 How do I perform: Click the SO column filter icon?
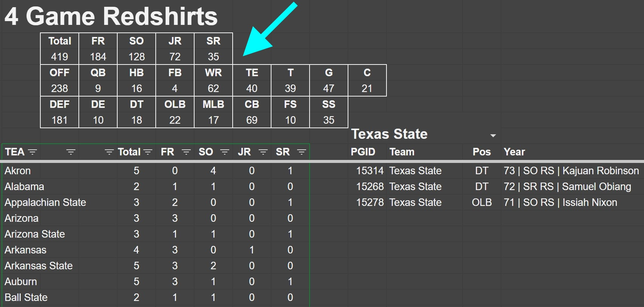[225, 152]
